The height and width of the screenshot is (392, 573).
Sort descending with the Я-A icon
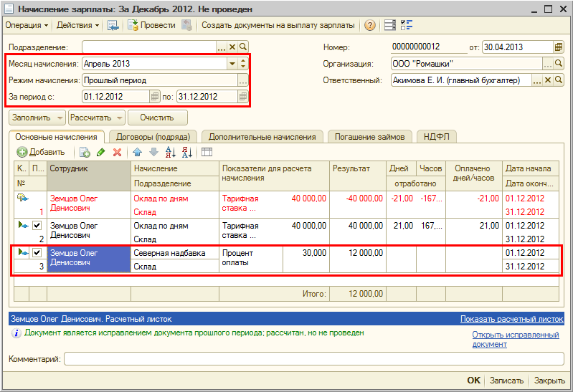[x=186, y=152]
